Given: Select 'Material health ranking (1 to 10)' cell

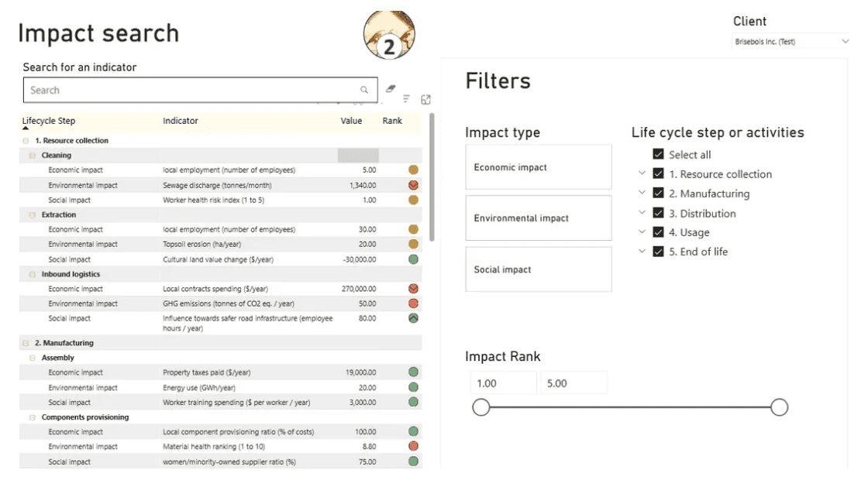Looking at the screenshot, I should click(x=214, y=446).
